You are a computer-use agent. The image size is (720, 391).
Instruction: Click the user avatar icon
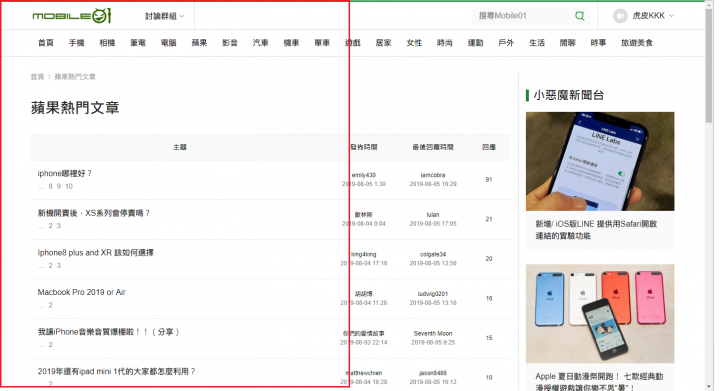620,16
